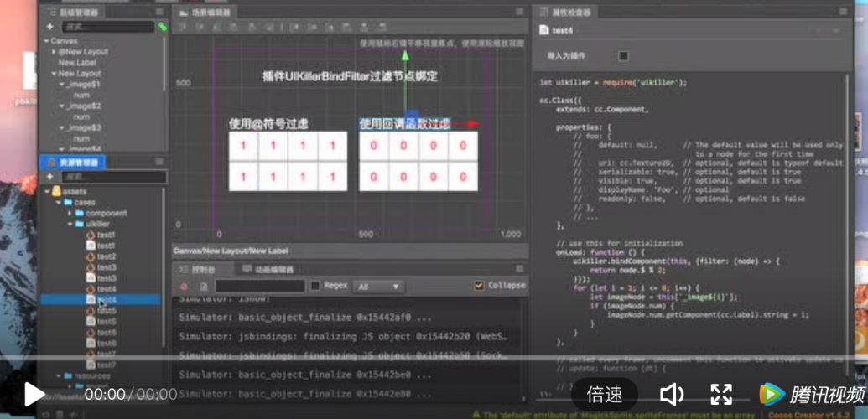Switch to the 资源管理器 tab

click(x=74, y=163)
